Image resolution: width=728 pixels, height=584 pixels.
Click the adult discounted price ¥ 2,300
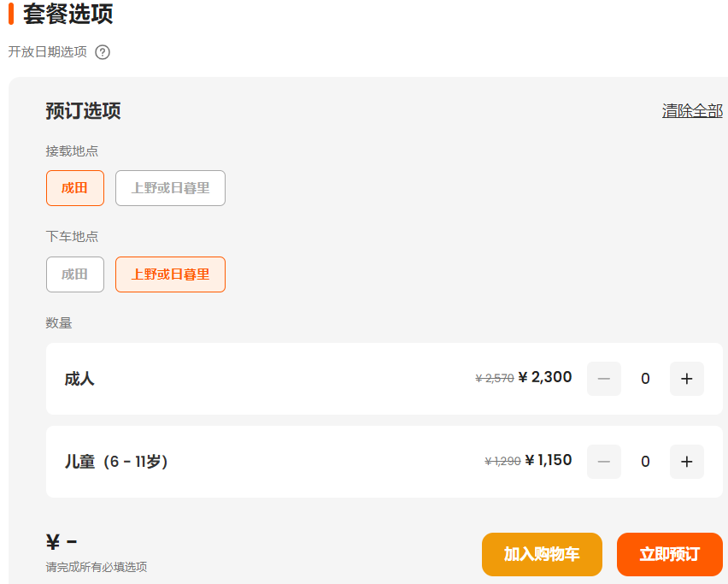545,377
